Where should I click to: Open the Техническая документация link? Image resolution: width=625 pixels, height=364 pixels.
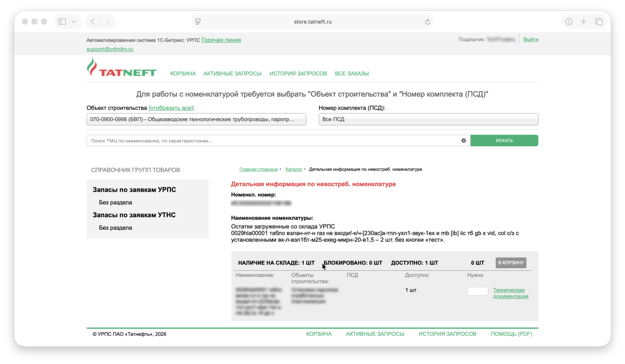[x=511, y=293]
